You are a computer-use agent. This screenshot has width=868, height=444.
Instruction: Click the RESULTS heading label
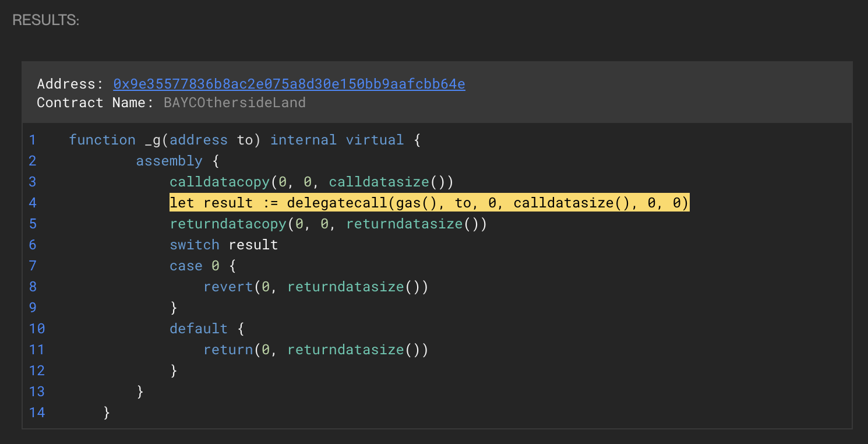click(x=45, y=20)
